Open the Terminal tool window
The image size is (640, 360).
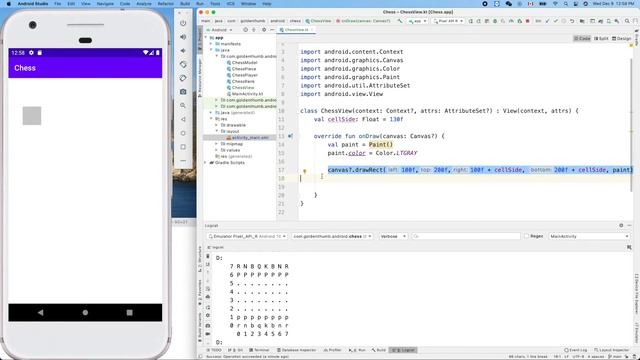click(259, 350)
